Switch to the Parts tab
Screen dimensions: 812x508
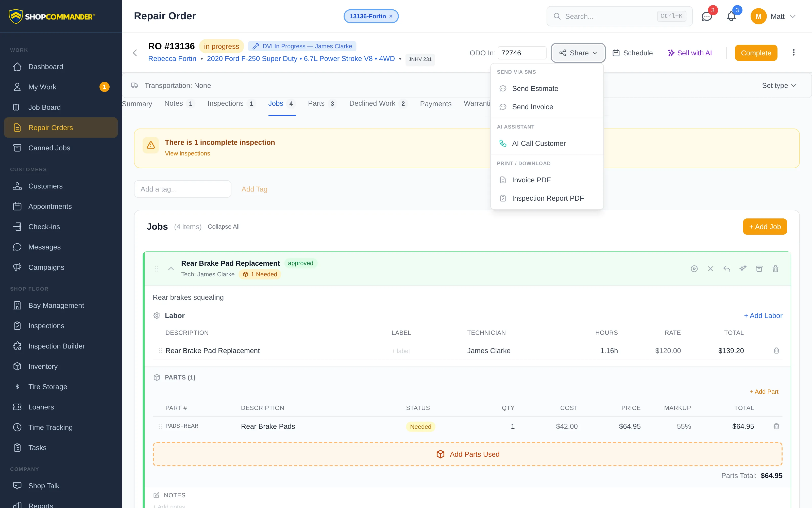coord(322,103)
